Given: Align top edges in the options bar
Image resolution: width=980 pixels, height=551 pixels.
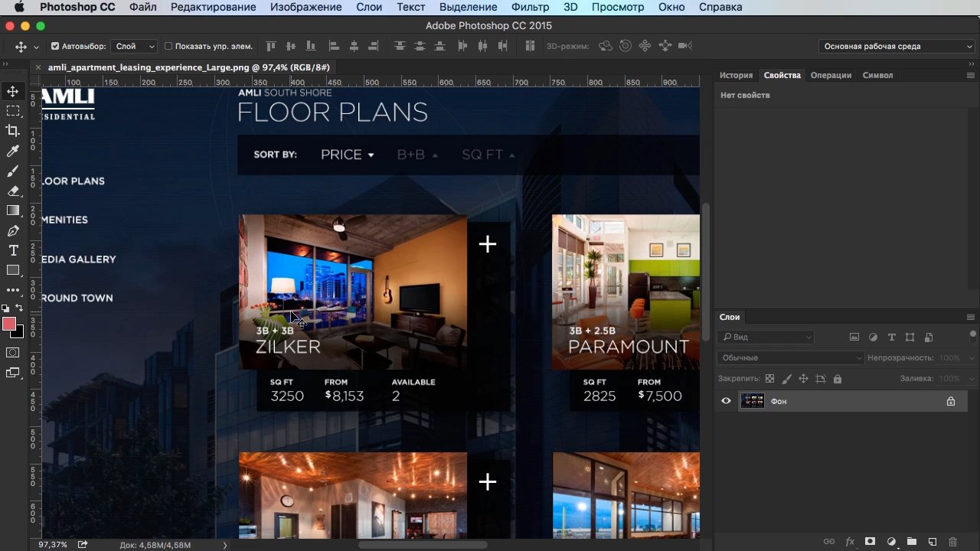Looking at the screenshot, I should pyautogui.click(x=270, y=47).
